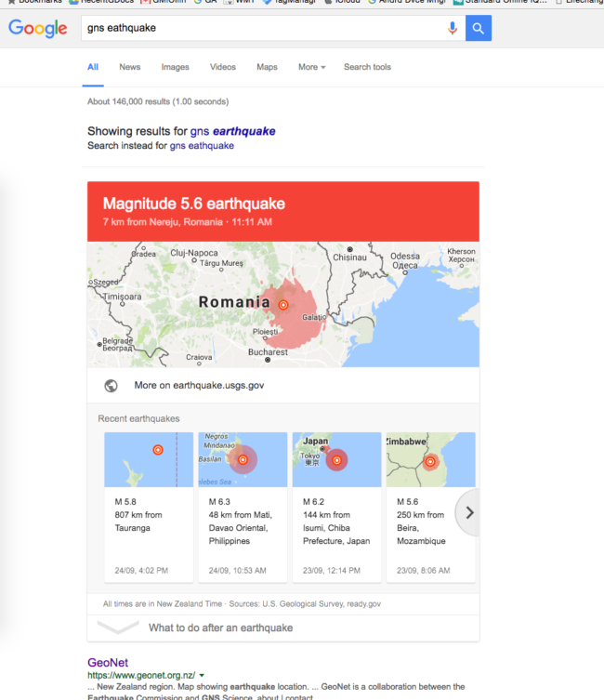
Task: Click the Magnitude 5.6 earthquake header
Action: click(x=194, y=204)
